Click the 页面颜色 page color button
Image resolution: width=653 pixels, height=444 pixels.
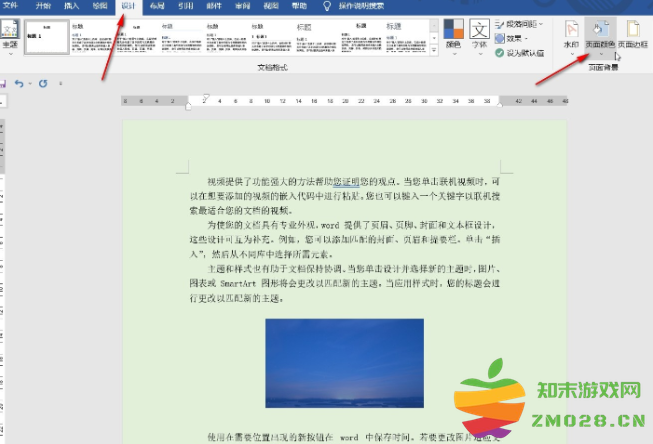[600, 37]
